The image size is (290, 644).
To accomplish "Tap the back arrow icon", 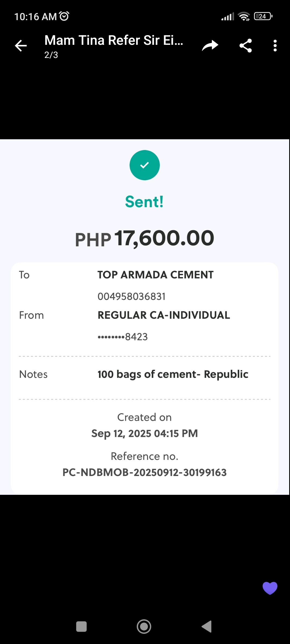I will coord(21,46).
